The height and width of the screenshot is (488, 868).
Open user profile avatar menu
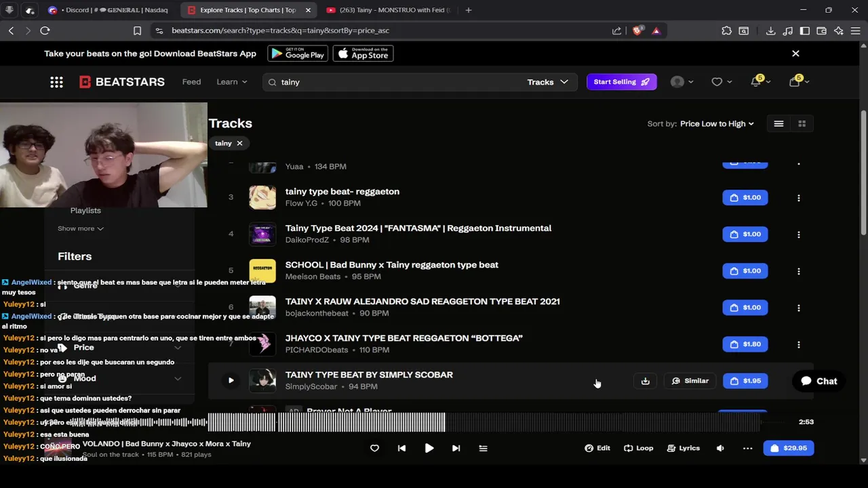click(x=677, y=82)
